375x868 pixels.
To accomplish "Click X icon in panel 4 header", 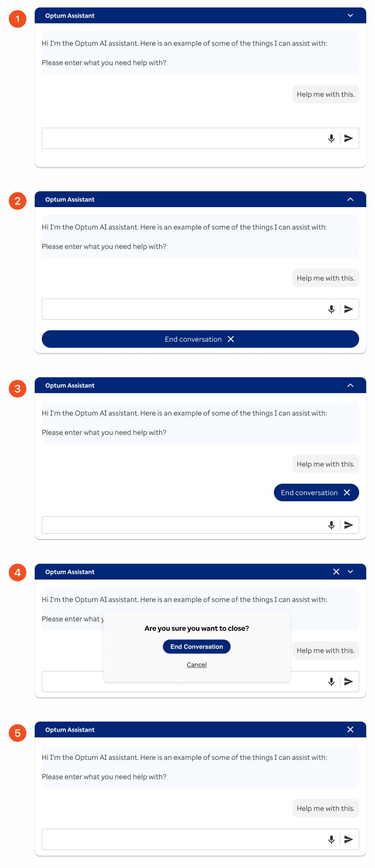I will point(336,572).
